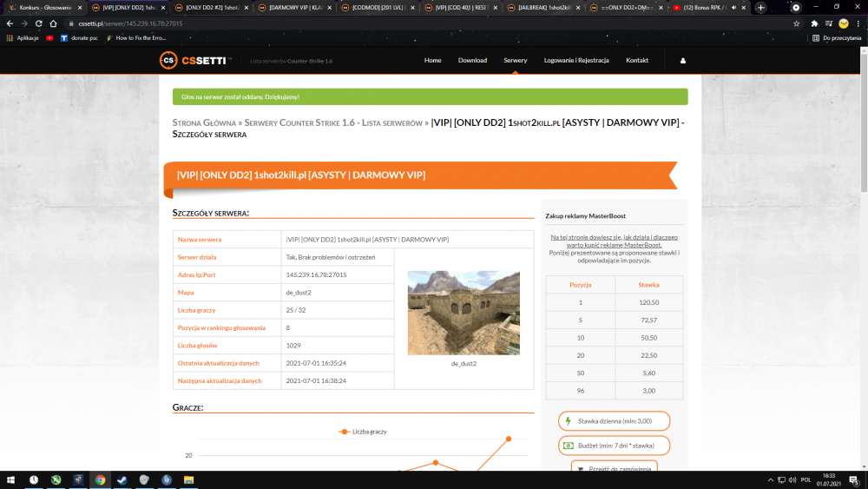This screenshot has width=868, height=489.
Task: Open the Download menu item
Action: (x=472, y=60)
